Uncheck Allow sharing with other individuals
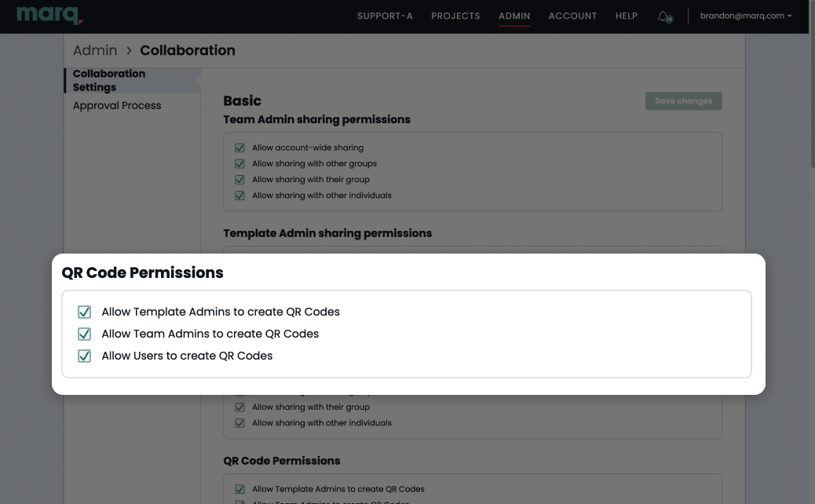The width and height of the screenshot is (815, 504). coord(239,195)
